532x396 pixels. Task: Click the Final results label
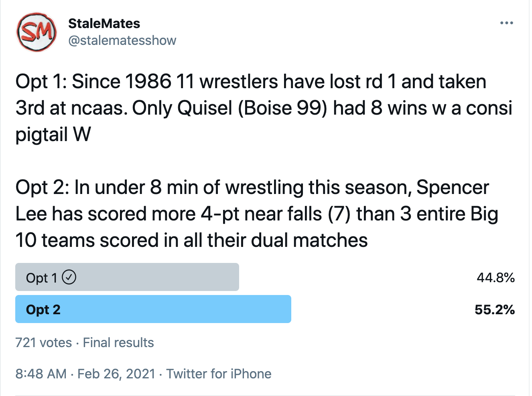click(x=118, y=343)
